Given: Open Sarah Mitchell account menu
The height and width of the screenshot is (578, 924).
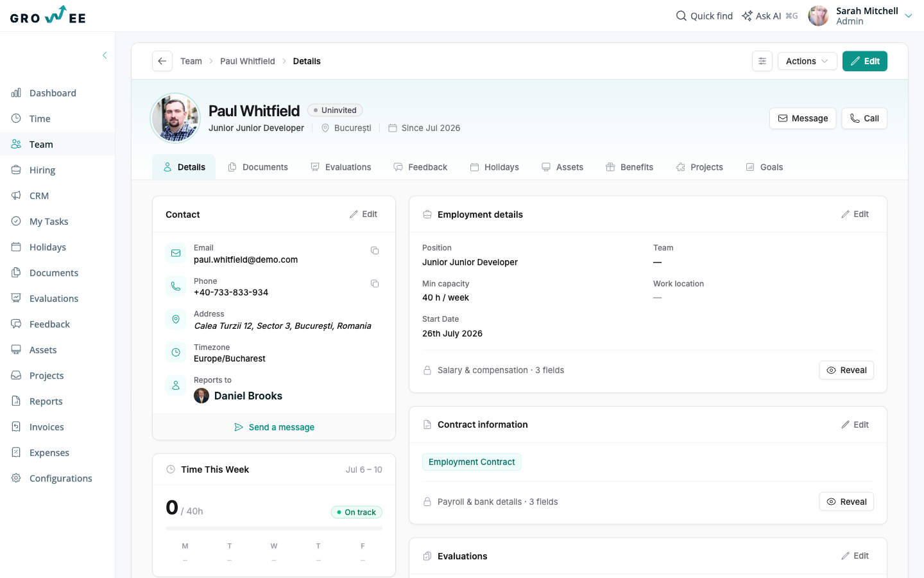Looking at the screenshot, I should (x=860, y=16).
